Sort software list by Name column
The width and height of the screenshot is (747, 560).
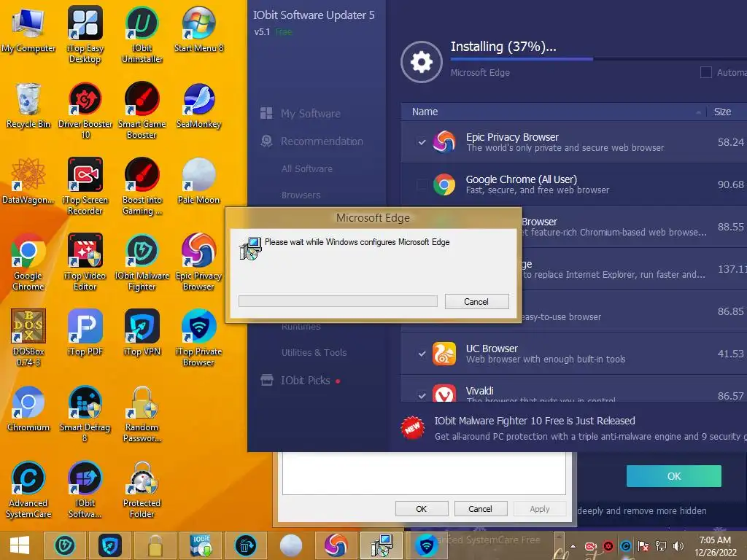click(x=425, y=112)
